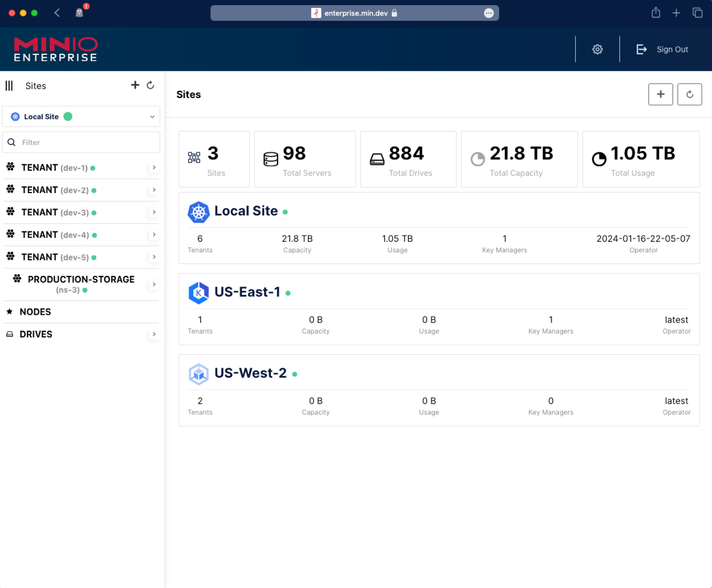Click the PRODUCTION-STORAGE tenant icon
712x588 pixels.
pyautogui.click(x=17, y=278)
